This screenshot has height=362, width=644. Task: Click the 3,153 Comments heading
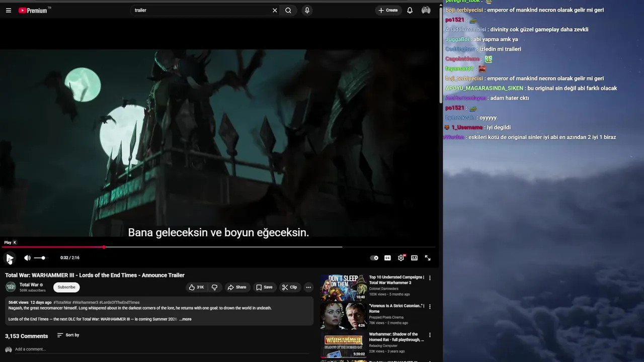(27, 336)
